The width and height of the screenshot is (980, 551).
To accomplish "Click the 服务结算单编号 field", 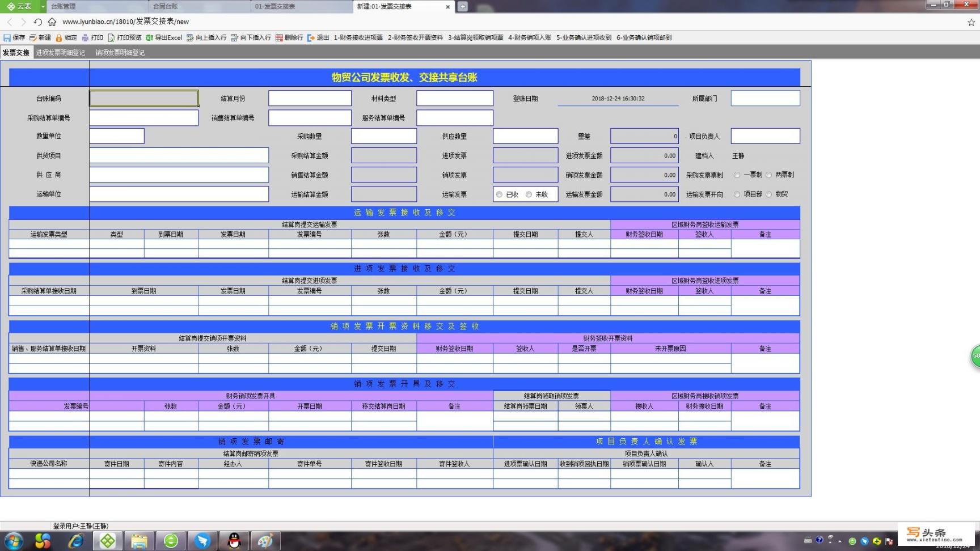I will (x=455, y=117).
